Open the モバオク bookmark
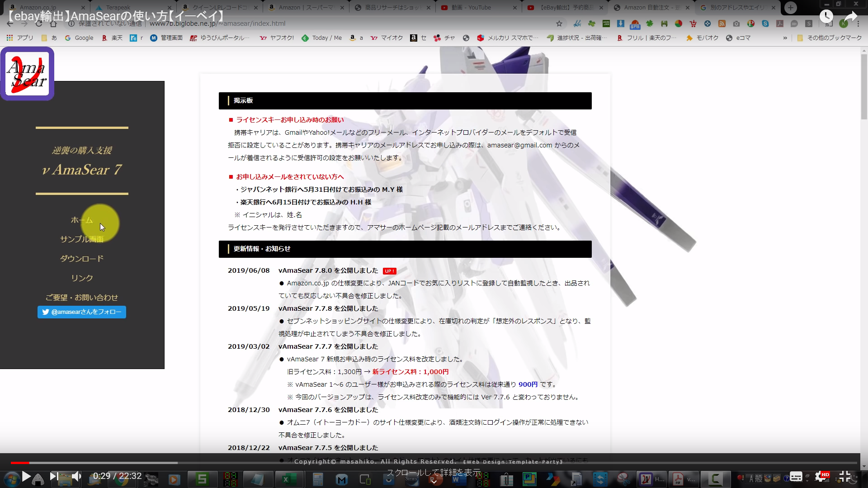The width and height of the screenshot is (868, 488). [702, 38]
